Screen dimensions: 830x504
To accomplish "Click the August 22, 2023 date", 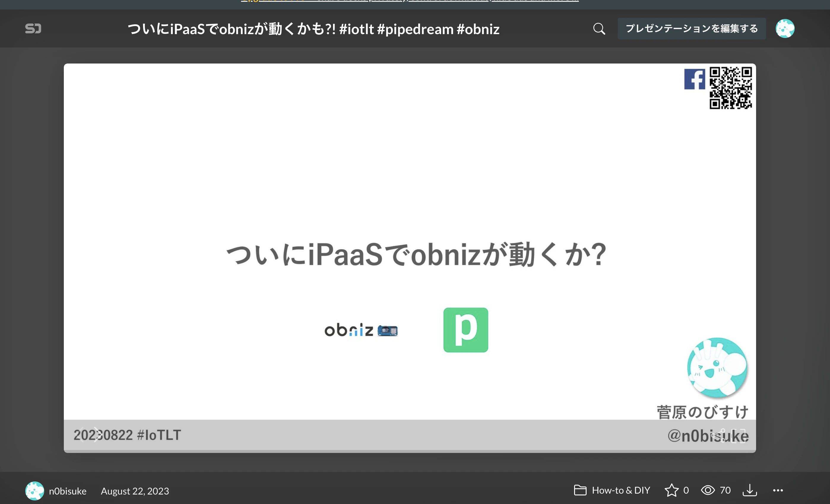I will pyautogui.click(x=135, y=491).
